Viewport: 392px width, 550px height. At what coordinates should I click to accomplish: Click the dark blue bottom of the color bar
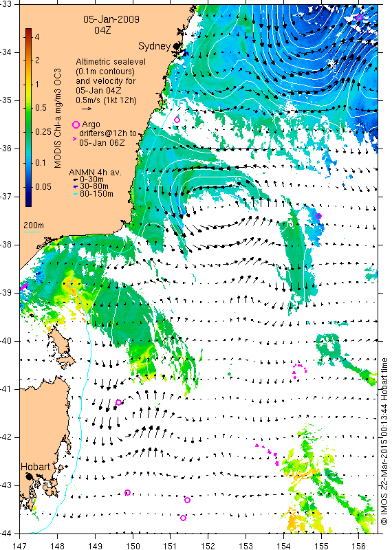click(28, 201)
